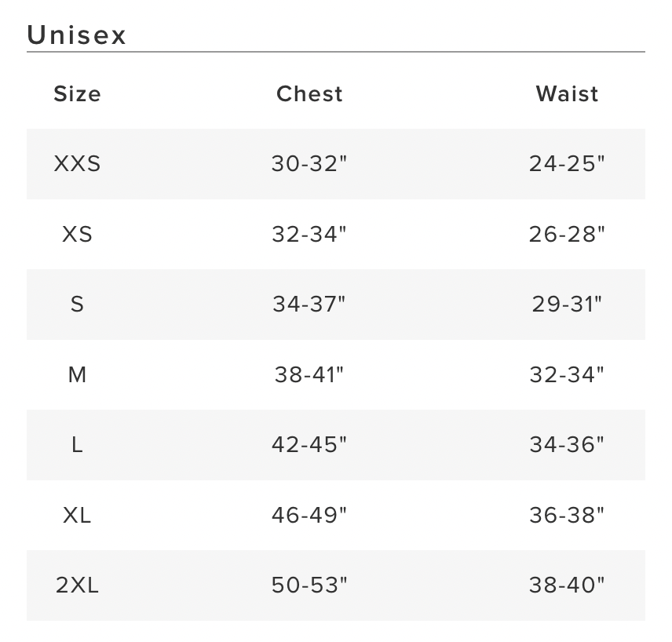Select the 46-49" chest value

click(x=309, y=516)
